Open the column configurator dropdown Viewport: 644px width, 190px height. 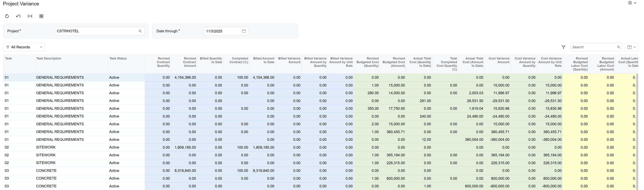click(631, 47)
